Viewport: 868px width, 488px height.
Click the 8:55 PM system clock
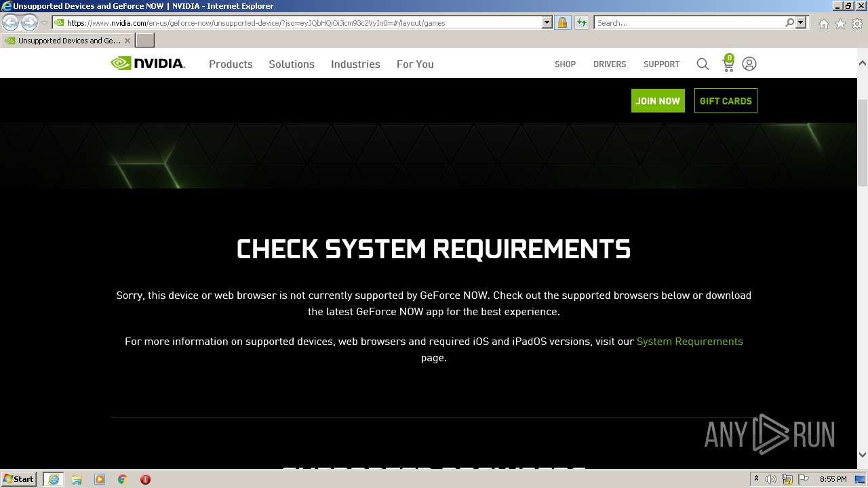[x=833, y=479]
